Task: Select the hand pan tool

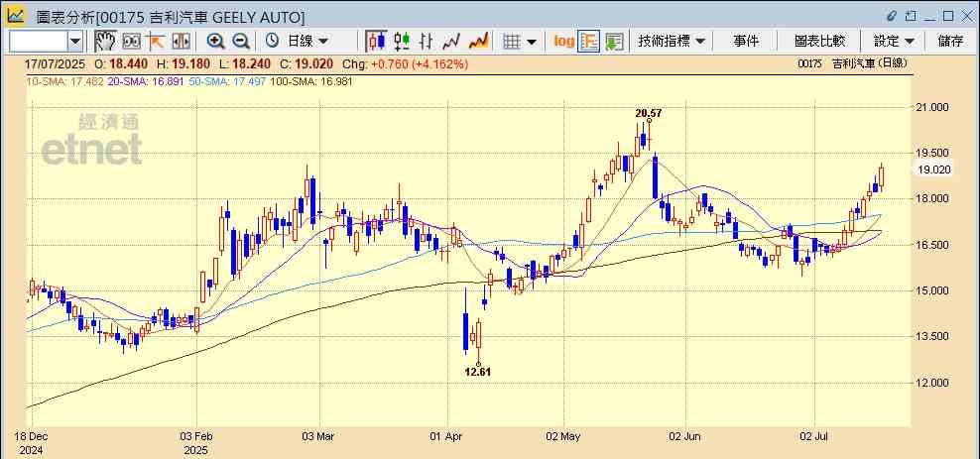Action: click(105, 42)
